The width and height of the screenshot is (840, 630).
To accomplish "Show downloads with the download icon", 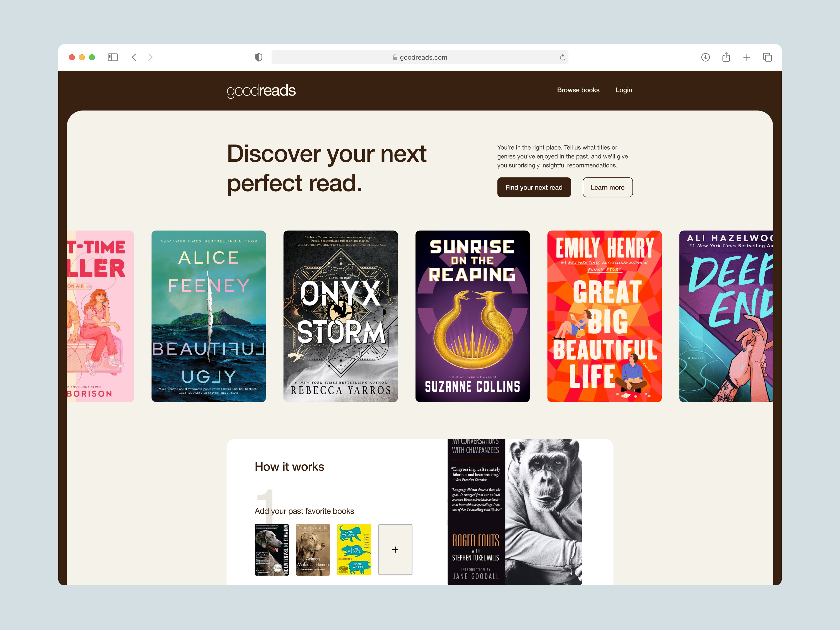I will pos(705,57).
